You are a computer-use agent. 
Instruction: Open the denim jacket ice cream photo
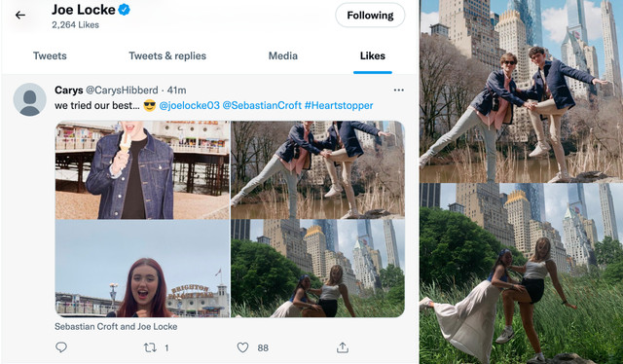coord(142,170)
